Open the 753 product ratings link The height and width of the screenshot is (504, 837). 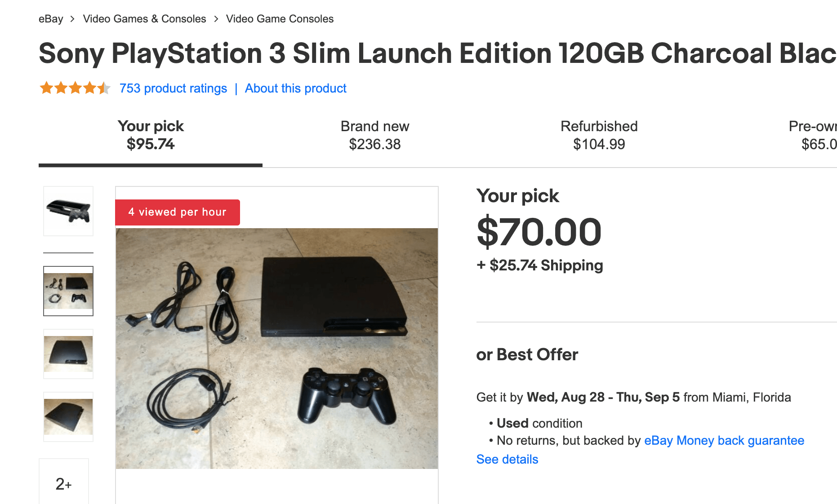tap(173, 88)
